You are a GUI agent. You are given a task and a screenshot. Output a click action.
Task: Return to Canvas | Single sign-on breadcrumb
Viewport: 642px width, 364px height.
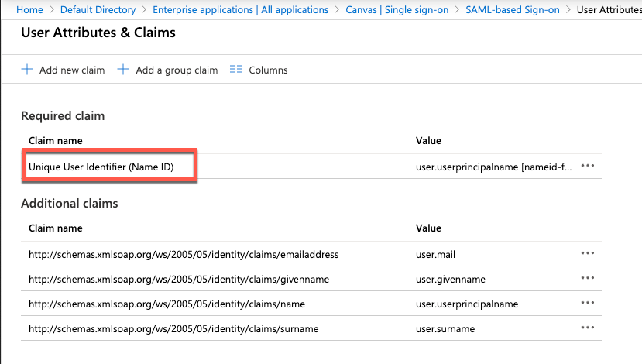click(x=397, y=10)
